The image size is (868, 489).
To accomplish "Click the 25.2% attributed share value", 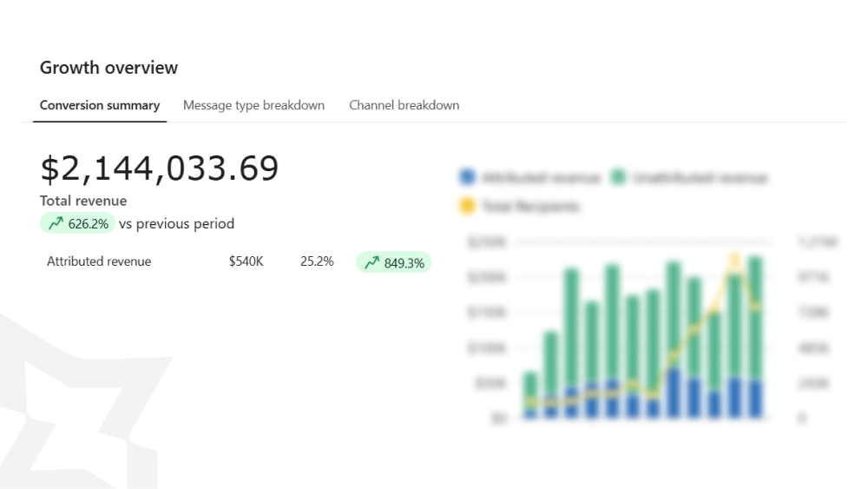I will (317, 261).
